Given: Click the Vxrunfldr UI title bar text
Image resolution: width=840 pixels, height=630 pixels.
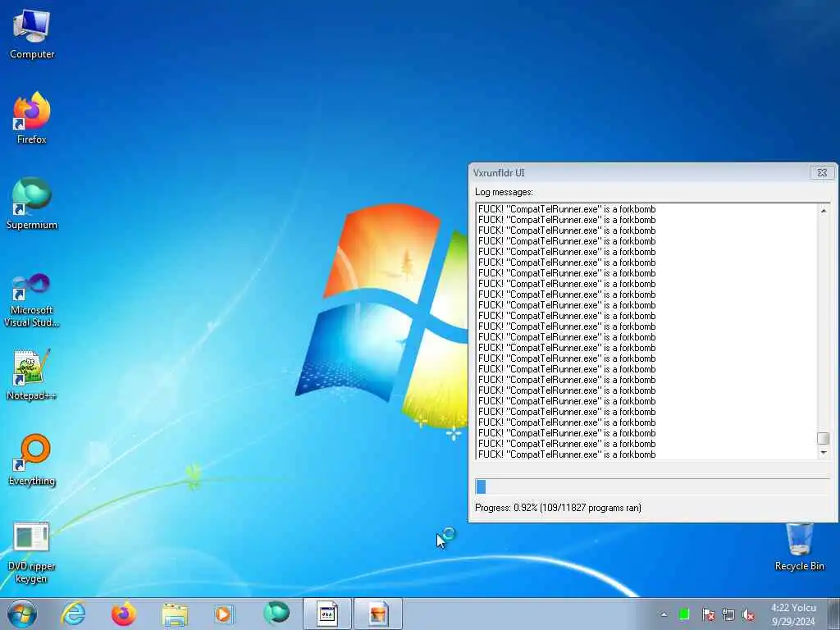Looking at the screenshot, I should coord(499,172).
